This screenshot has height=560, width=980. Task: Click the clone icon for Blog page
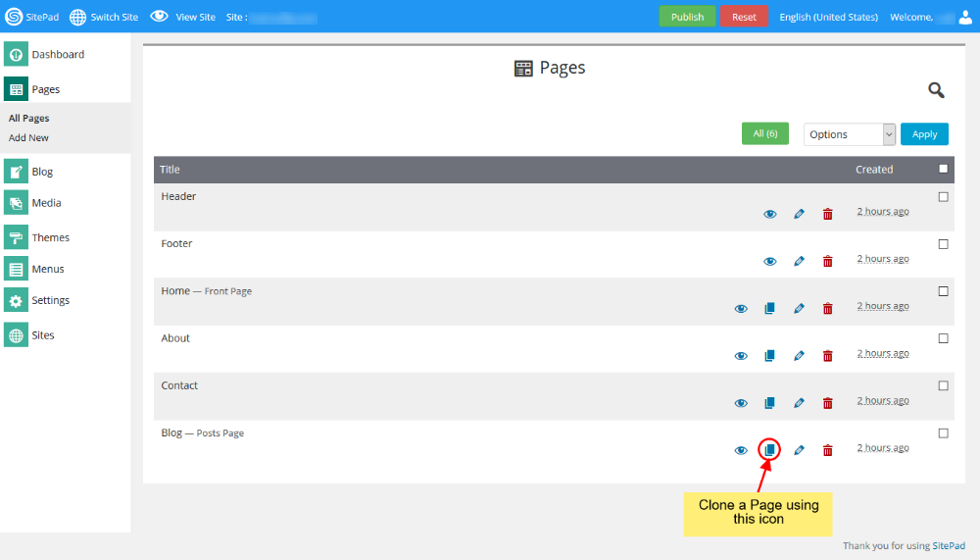tap(769, 450)
